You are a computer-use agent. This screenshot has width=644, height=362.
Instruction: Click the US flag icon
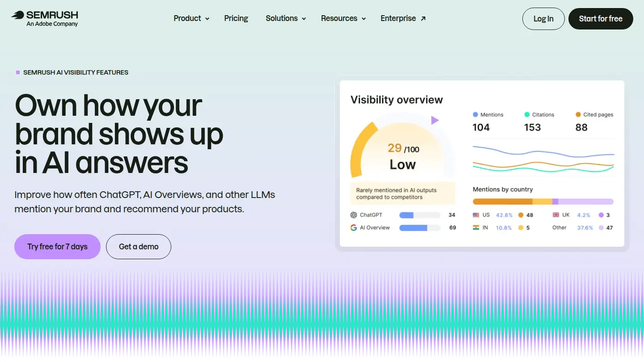click(476, 215)
